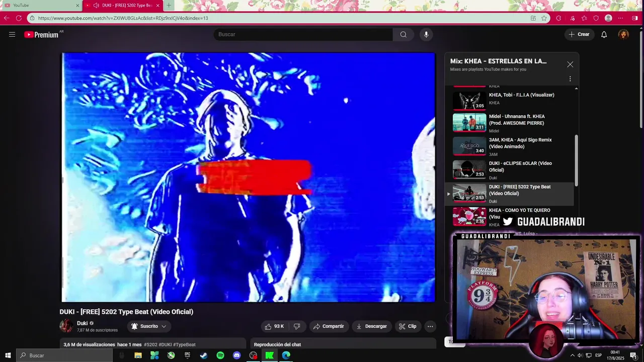Play Midel - Uhnanana ft. KHEA
This screenshot has width=644, height=362.
pos(517,120)
